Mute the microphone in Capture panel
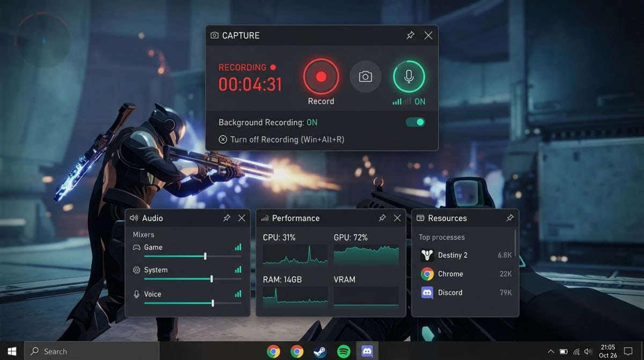This screenshot has width=644, height=360. (x=409, y=77)
